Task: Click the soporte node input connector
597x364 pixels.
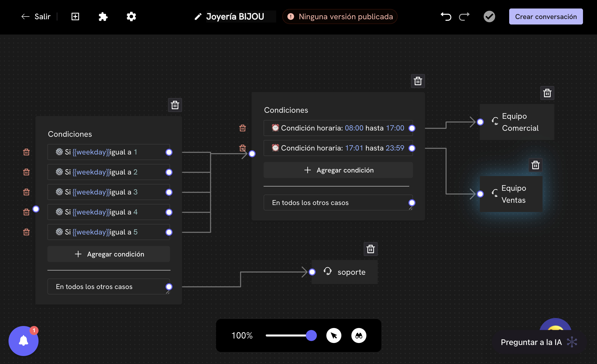Action: pos(312,272)
